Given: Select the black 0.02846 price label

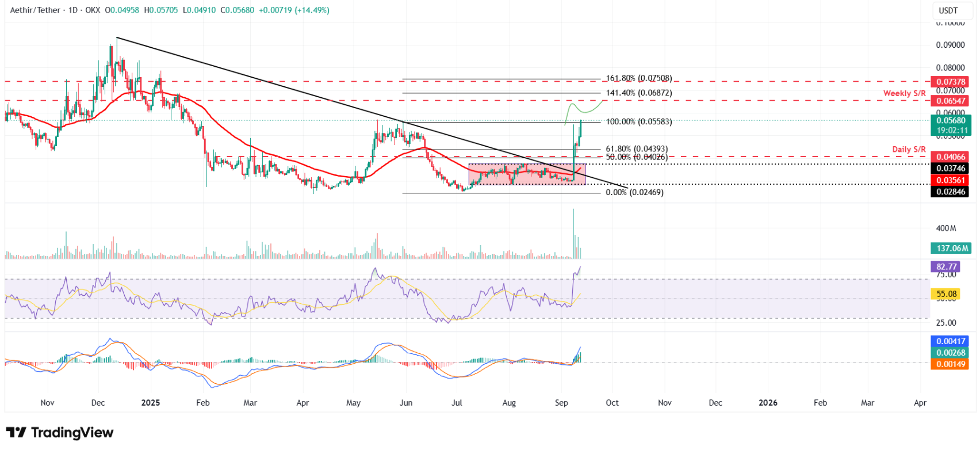Looking at the screenshot, I should pos(950,192).
